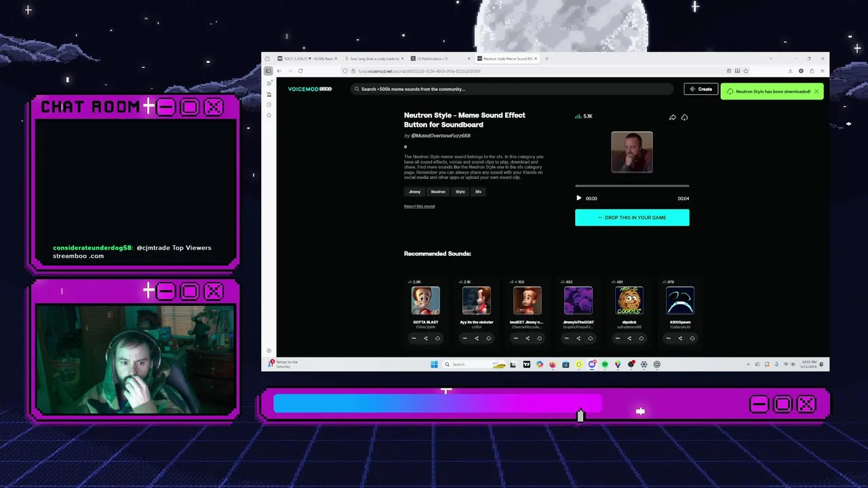The height and width of the screenshot is (488, 868).
Task: Open taskbar Settings gear
Action: [x=644, y=364]
